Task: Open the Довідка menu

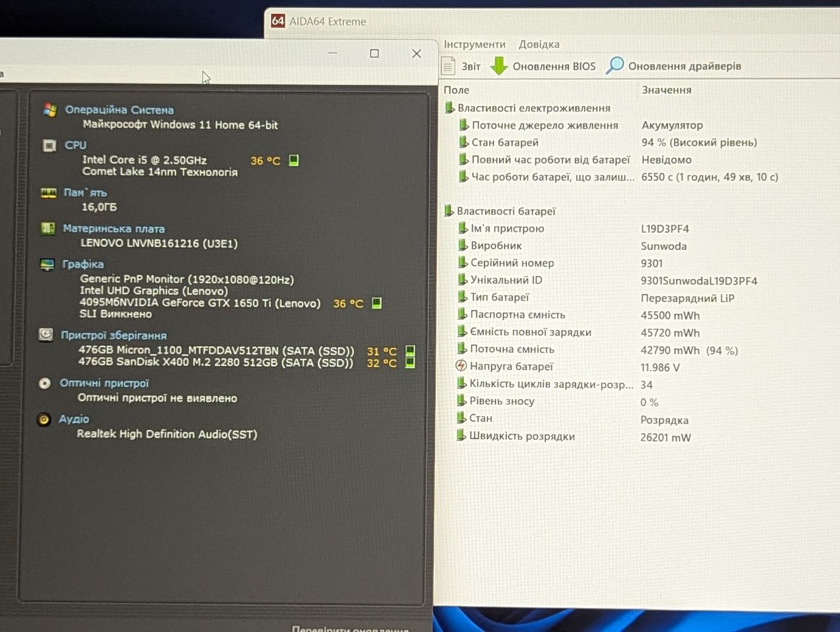Action: pyautogui.click(x=539, y=44)
